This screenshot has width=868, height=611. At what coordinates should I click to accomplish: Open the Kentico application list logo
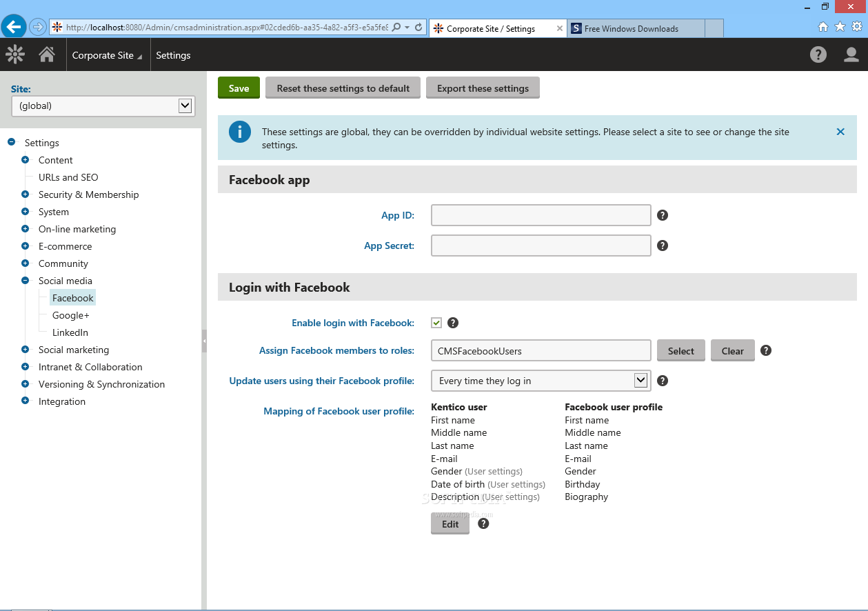pyautogui.click(x=15, y=54)
